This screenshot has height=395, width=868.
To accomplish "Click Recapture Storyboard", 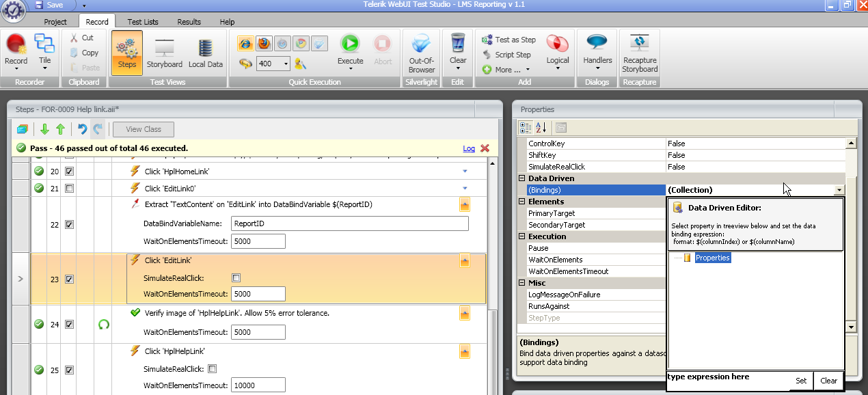I will 640,53.
